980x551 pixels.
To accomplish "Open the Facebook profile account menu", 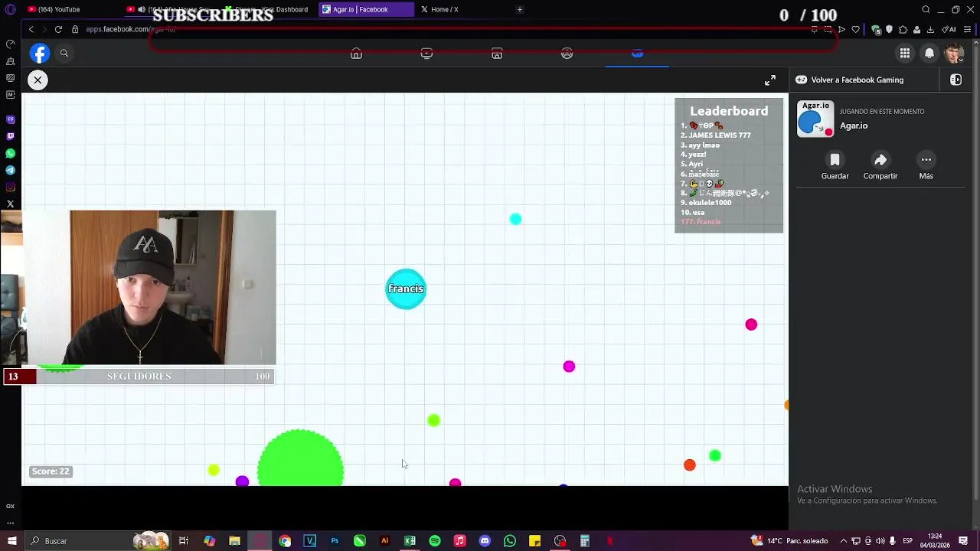I will [954, 53].
